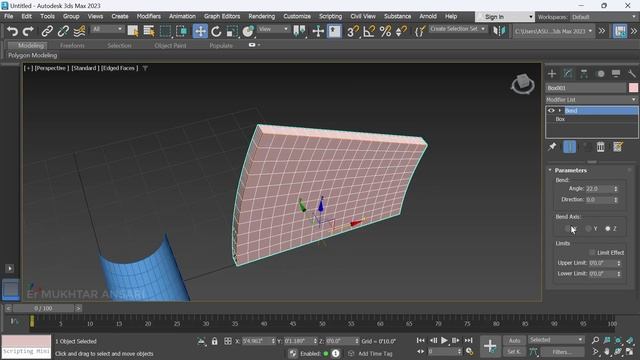Open the selection filter All dropdown

coord(107,29)
